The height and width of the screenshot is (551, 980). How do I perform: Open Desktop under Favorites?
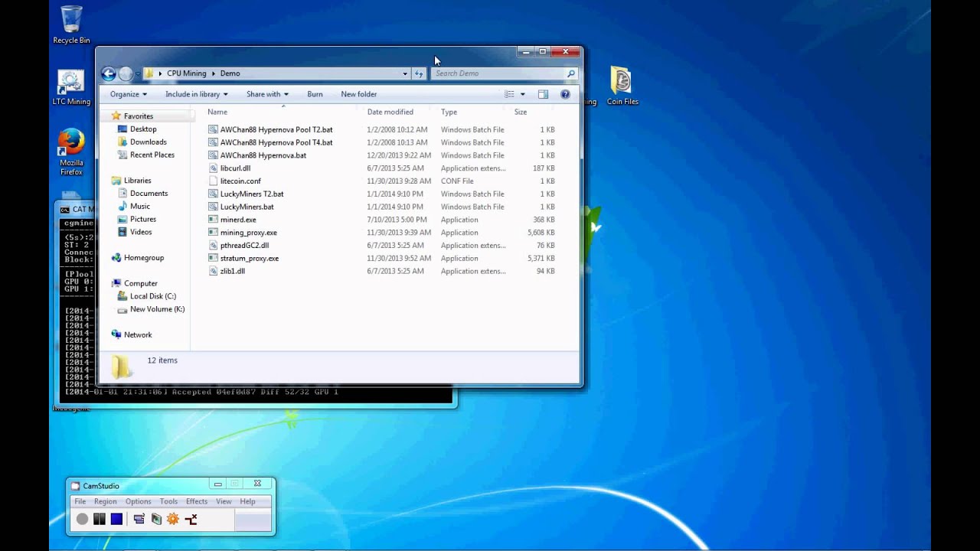[142, 129]
